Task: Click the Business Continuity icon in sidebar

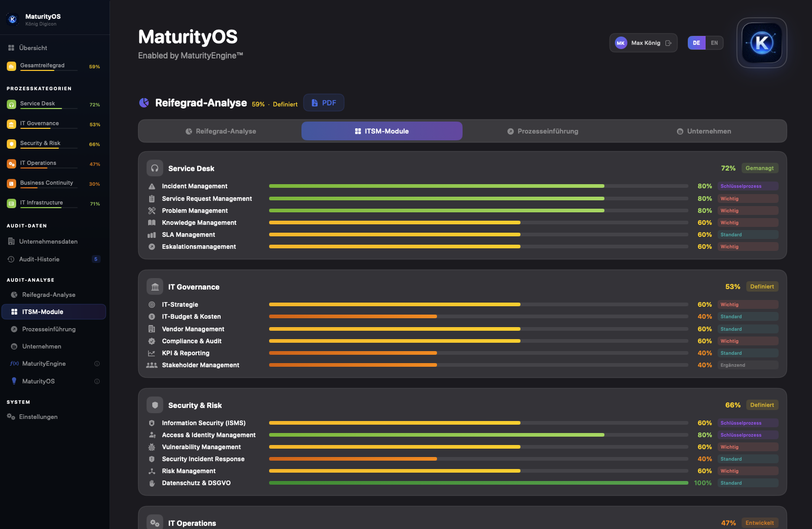Action: (11, 184)
